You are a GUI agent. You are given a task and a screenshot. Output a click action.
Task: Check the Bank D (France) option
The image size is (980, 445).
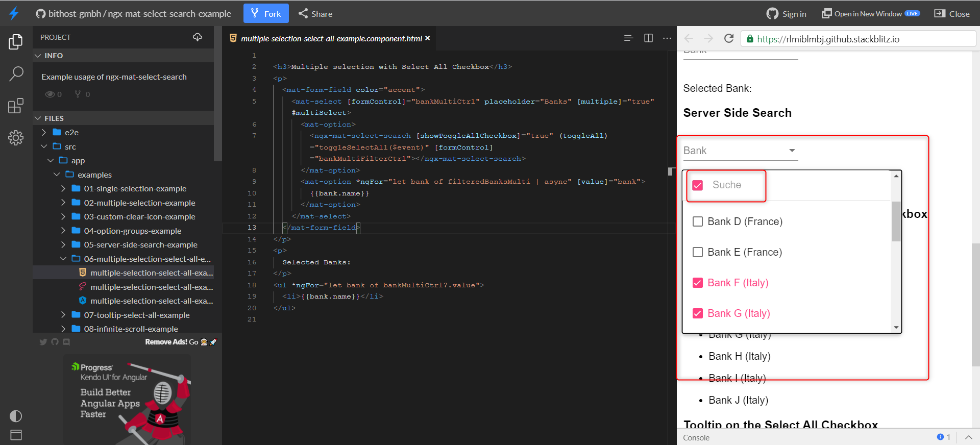(698, 221)
